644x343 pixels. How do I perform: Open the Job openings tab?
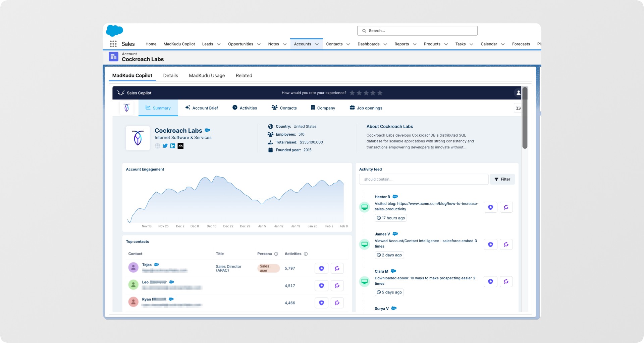pyautogui.click(x=366, y=108)
